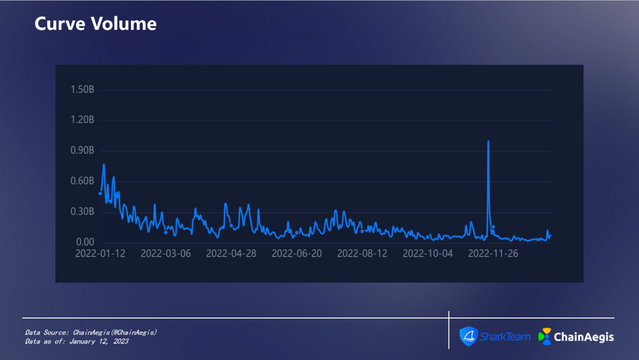Click the Data Source ChainAegis footnote
Screen dimensions: 639x360
(x=91, y=333)
